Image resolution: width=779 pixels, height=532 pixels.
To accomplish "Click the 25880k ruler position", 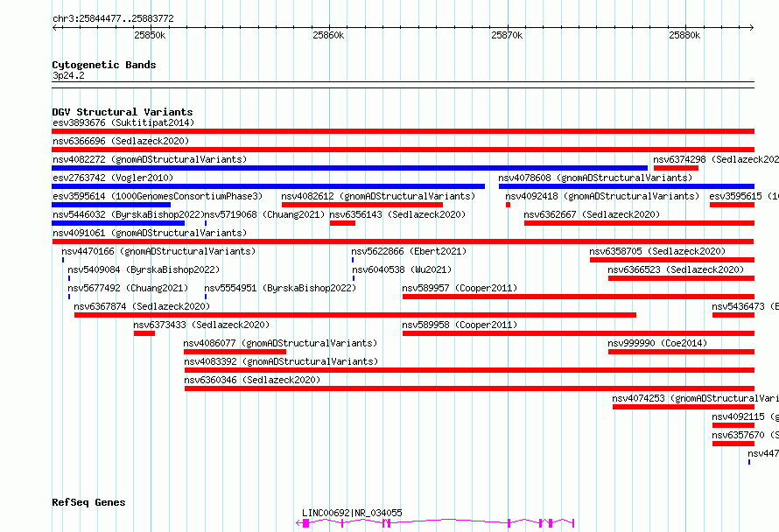I will click(684, 35).
